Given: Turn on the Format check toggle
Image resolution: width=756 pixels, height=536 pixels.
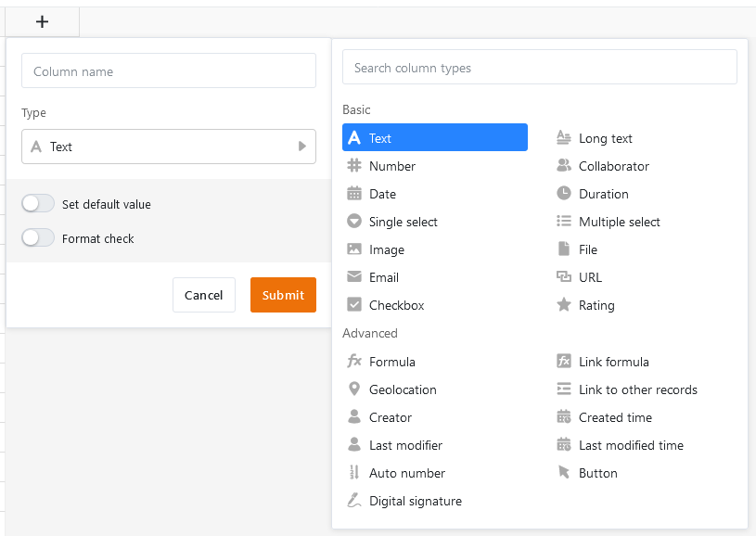Looking at the screenshot, I should point(38,238).
